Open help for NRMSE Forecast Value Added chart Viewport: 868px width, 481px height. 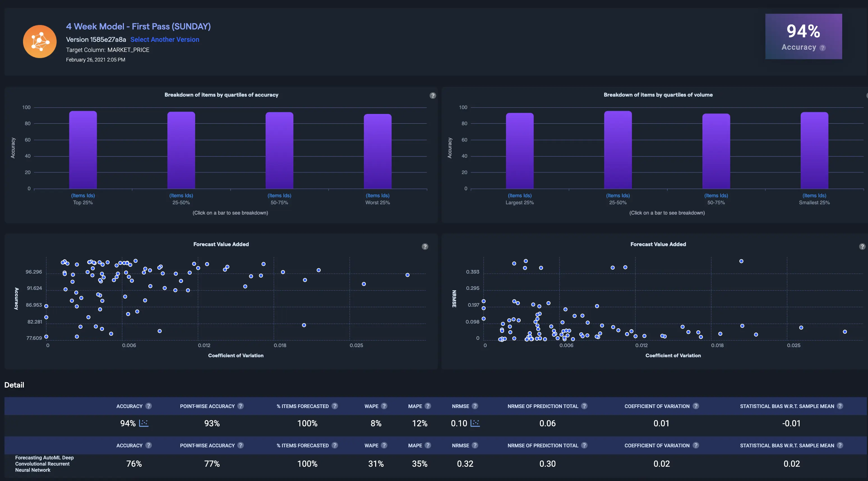tap(862, 247)
